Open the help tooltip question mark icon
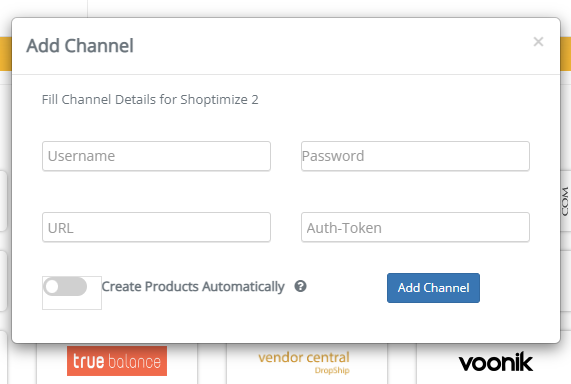Image resolution: width=571 pixels, height=384 pixels. 300,286
